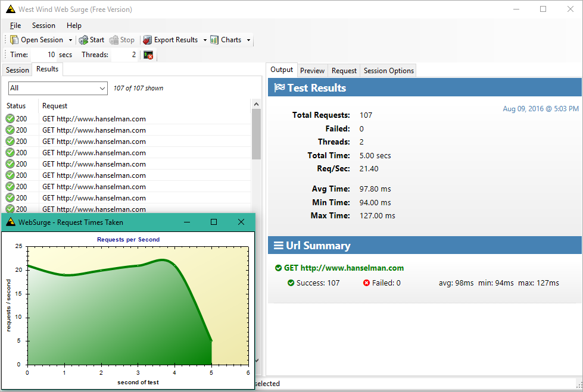The image size is (583, 392).
Task: Click the Export Results icon
Action: coord(148,40)
